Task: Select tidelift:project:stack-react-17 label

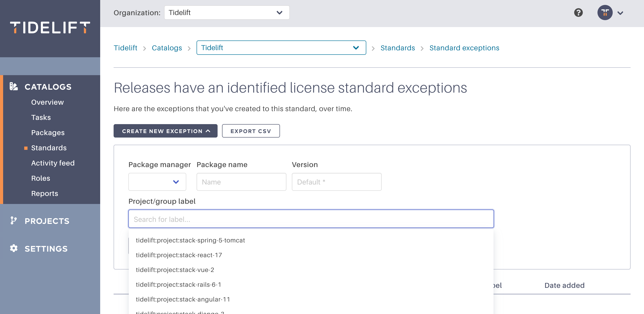Action: point(311,255)
